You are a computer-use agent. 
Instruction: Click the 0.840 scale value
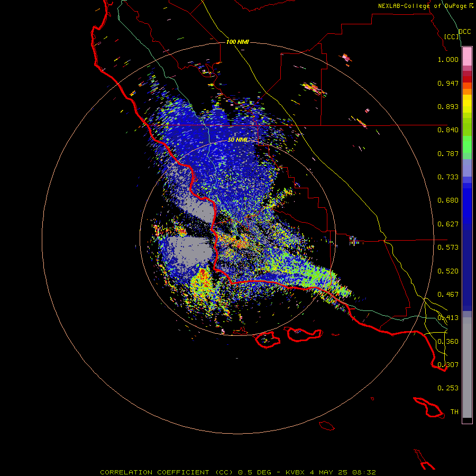[x=448, y=130]
